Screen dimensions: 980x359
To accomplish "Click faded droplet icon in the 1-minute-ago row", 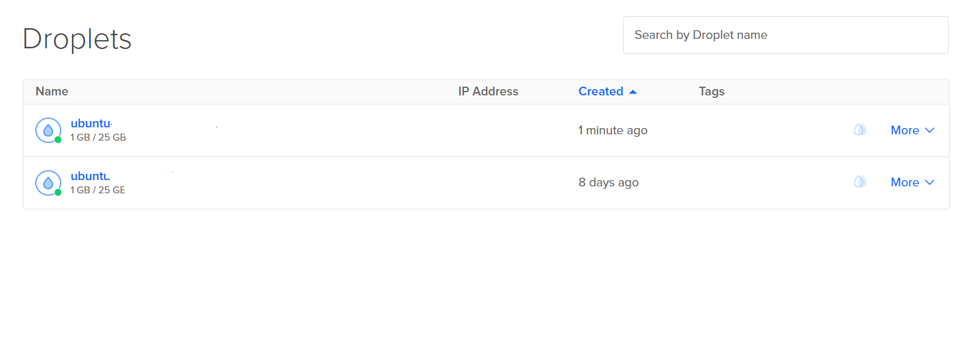I will (x=860, y=130).
